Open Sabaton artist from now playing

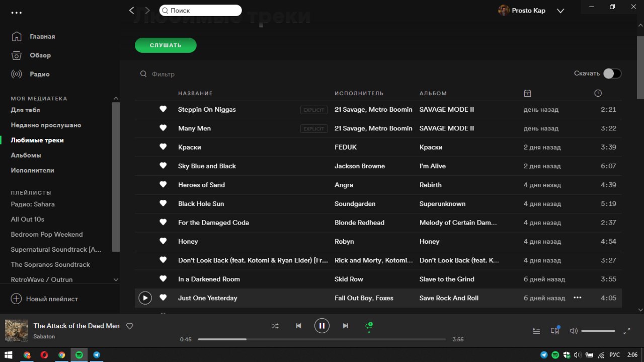pyautogui.click(x=44, y=336)
